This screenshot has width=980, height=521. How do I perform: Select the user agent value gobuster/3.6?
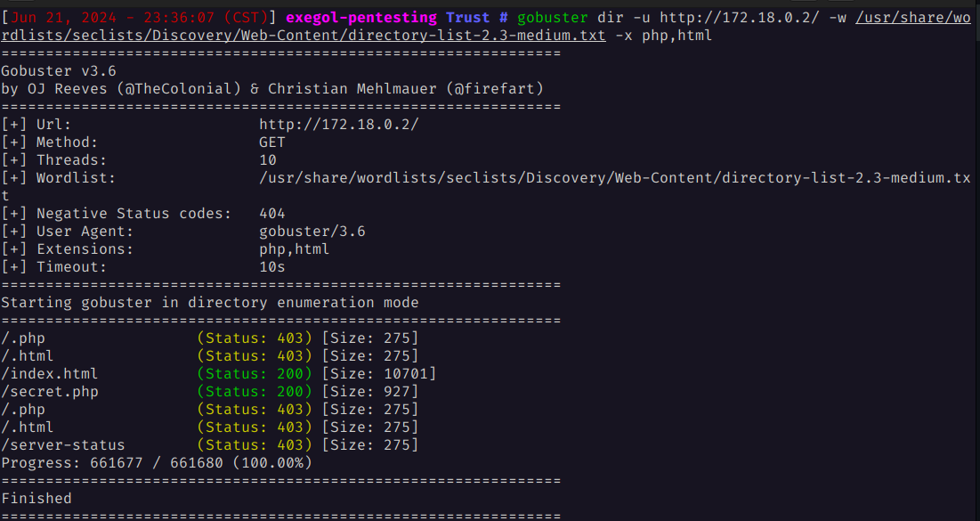point(312,232)
